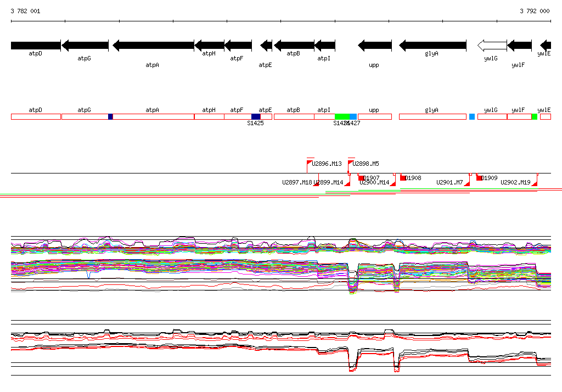
Task: Click the start coordinate 3 782 001
Action: coord(25,11)
